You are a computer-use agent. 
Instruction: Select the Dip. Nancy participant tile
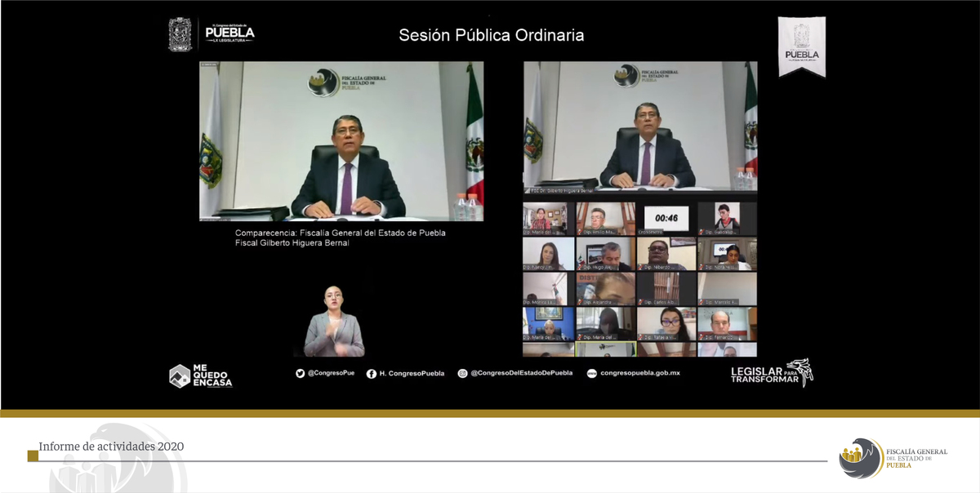coord(549,254)
